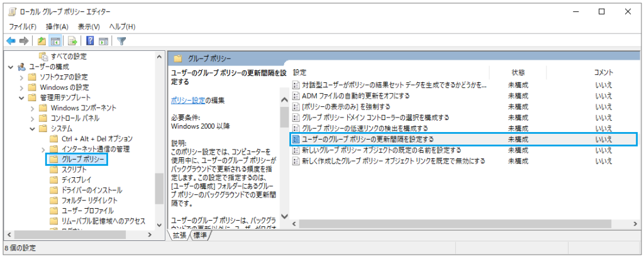Select 新しく作成したグループ ポリシー オブジェクト リンクを既定で無効にする row
Viewport: 644px width, 259px height.
tap(465, 160)
